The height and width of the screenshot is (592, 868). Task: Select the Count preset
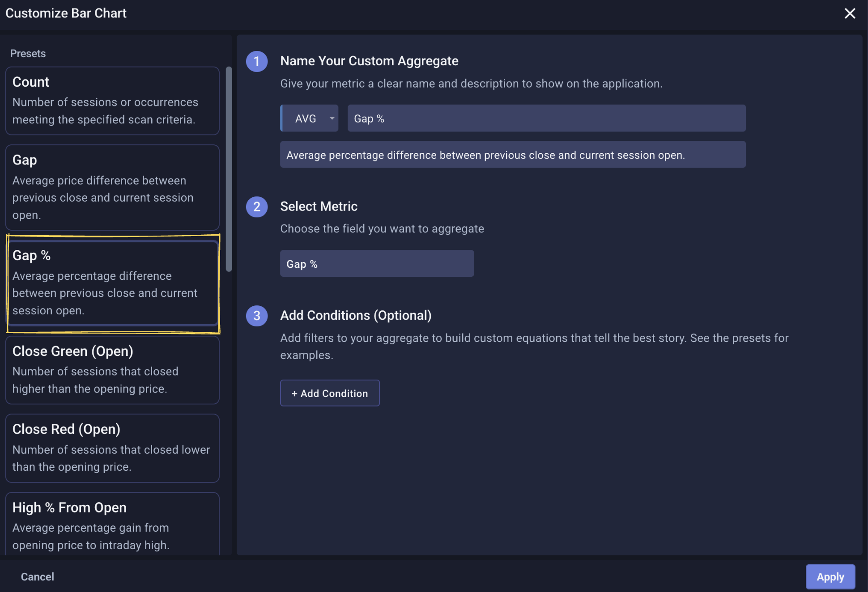click(x=112, y=101)
